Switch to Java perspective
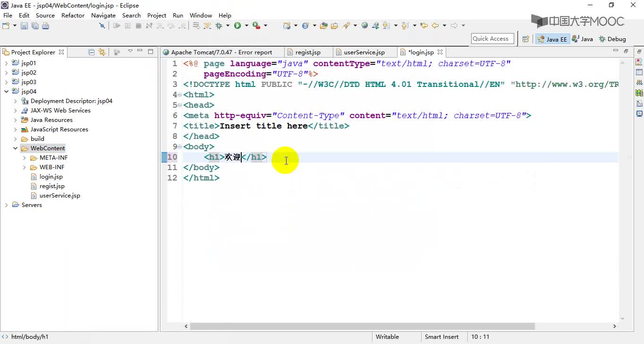Screen dimensions: 644x344 pos(583,39)
